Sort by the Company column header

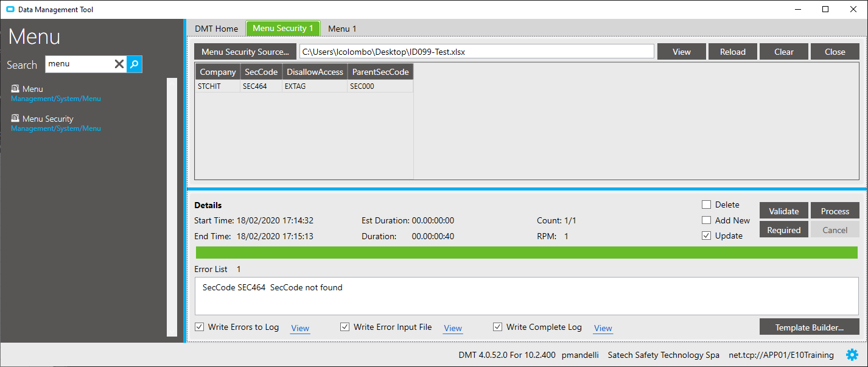tap(218, 72)
